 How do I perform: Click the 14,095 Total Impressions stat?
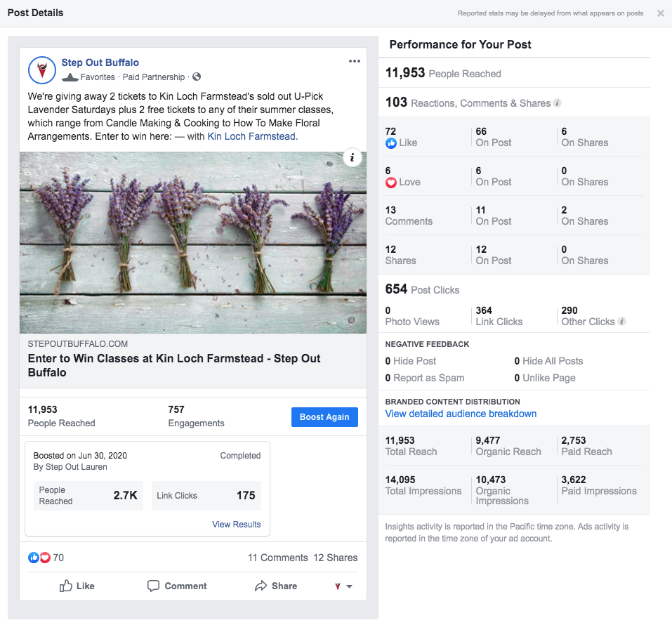423,485
